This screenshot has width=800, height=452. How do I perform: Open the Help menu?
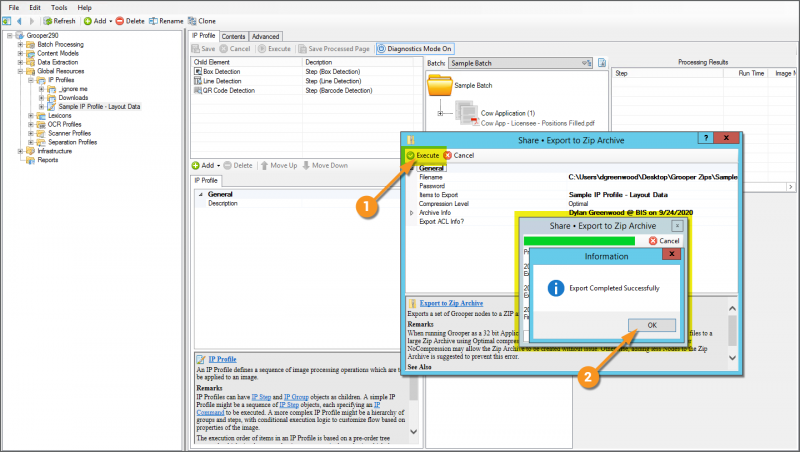pyautogui.click(x=84, y=8)
